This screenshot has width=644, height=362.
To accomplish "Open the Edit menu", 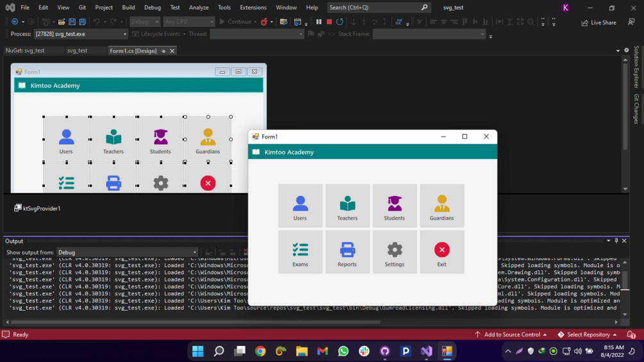I will tap(43, 8).
